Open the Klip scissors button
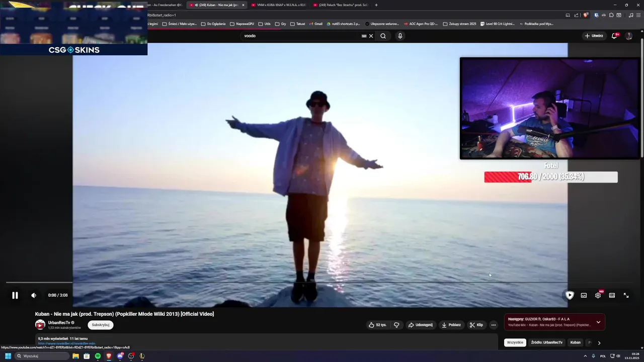644x362 pixels. click(476, 325)
